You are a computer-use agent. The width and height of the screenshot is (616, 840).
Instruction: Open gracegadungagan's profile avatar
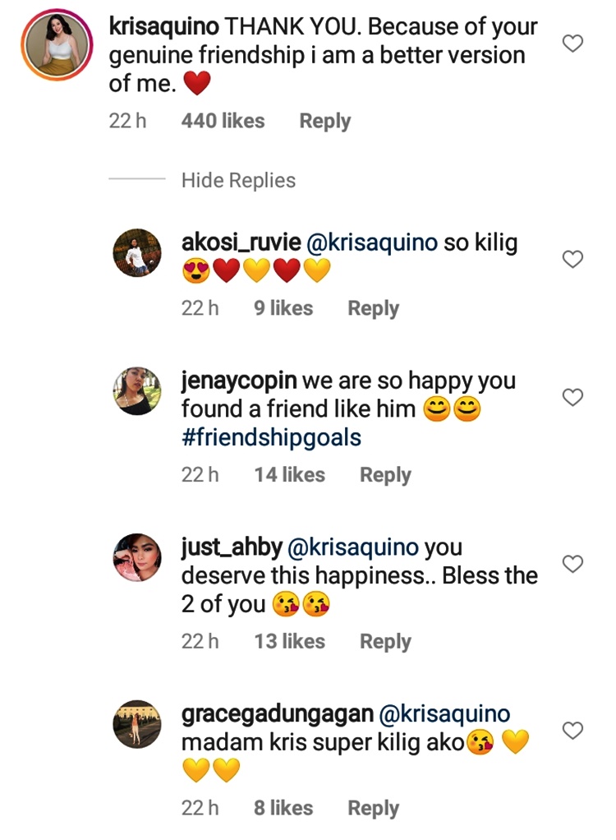point(136,724)
